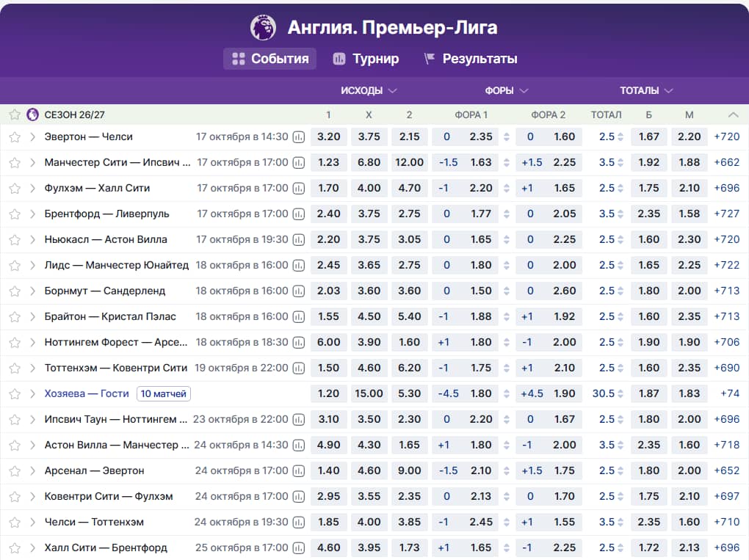Viewport: 749px width, 560px height.
Task: Open statistics icon for Борнмут — Сандерленд
Action: pyautogui.click(x=299, y=291)
